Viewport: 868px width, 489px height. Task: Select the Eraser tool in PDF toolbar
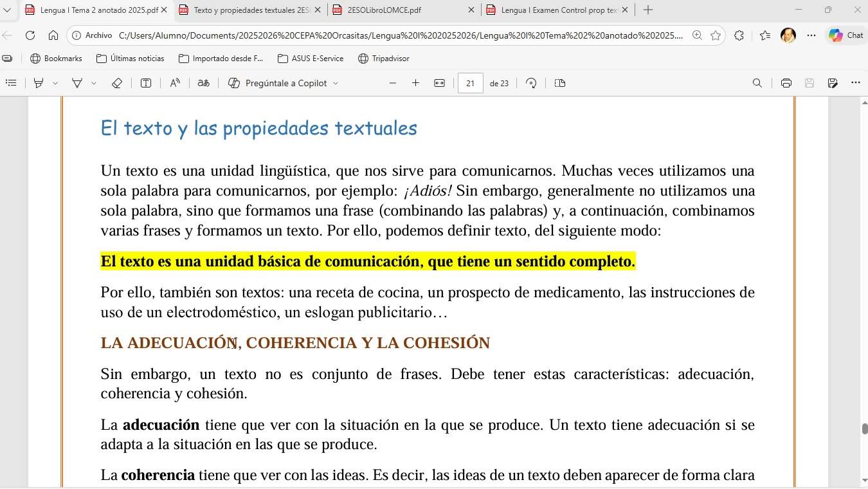point(116,83)
